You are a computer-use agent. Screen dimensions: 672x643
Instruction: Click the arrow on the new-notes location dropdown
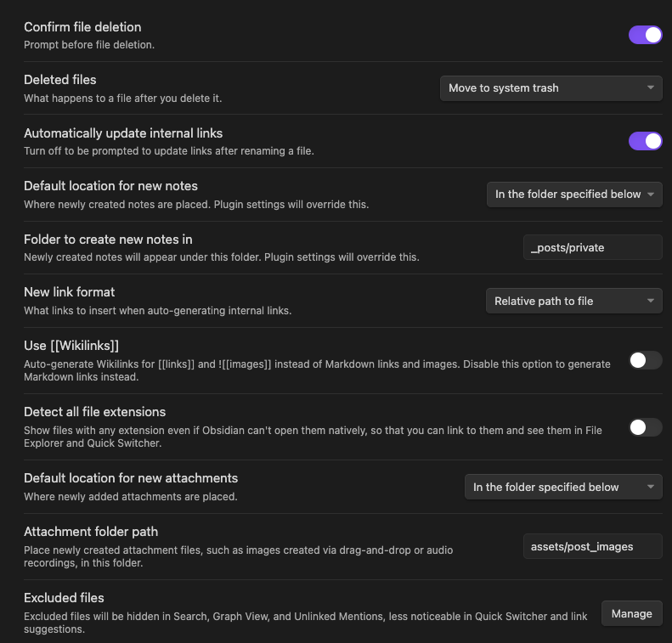pyautogui.click(x=651, y=194)
